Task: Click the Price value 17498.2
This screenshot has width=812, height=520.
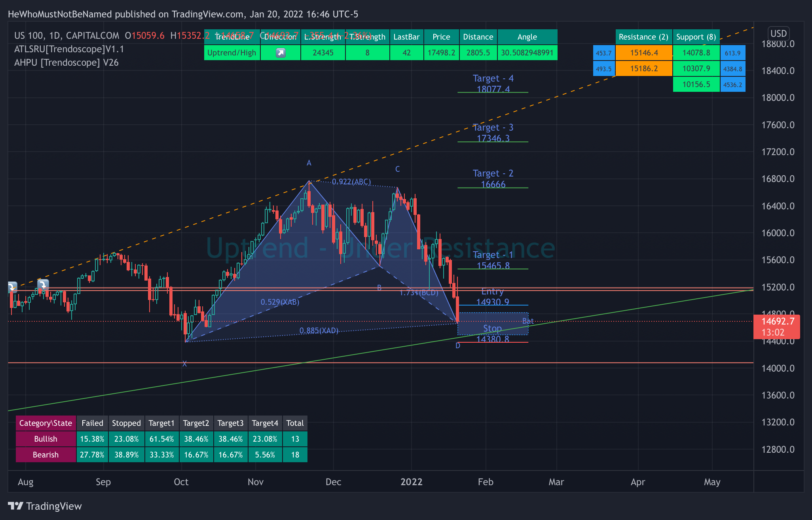Action: 441,53
